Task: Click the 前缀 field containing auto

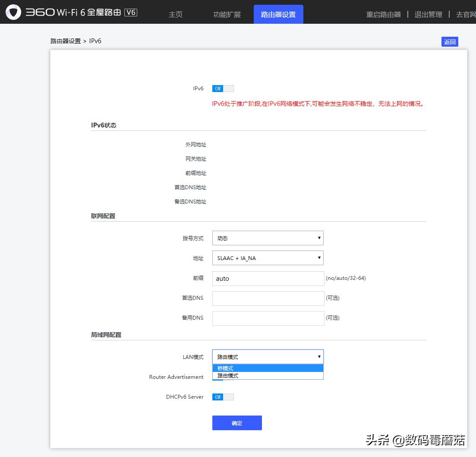Action: pos(268,278)
